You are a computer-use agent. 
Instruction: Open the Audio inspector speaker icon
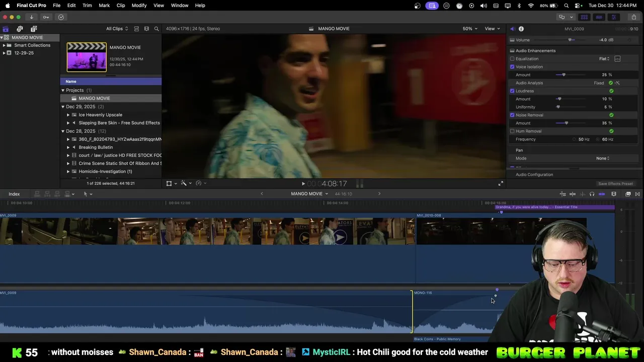(512, 29)
